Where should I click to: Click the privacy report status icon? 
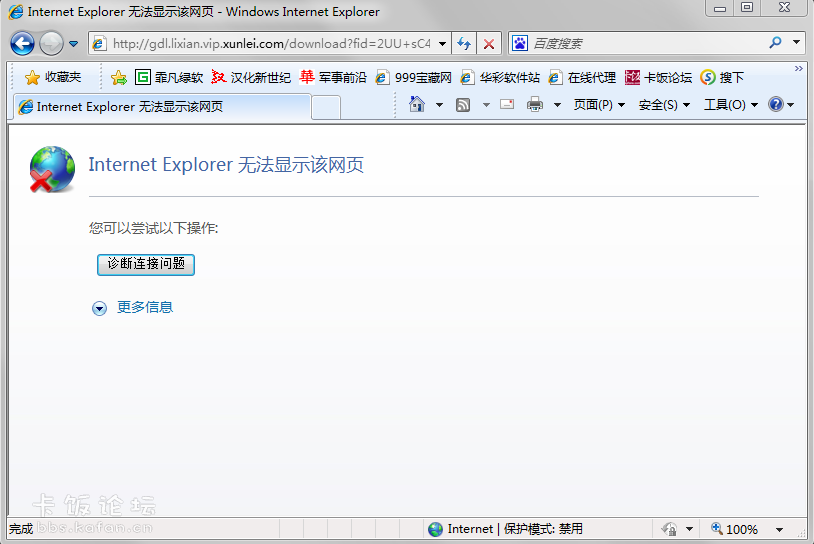[669, 529]
